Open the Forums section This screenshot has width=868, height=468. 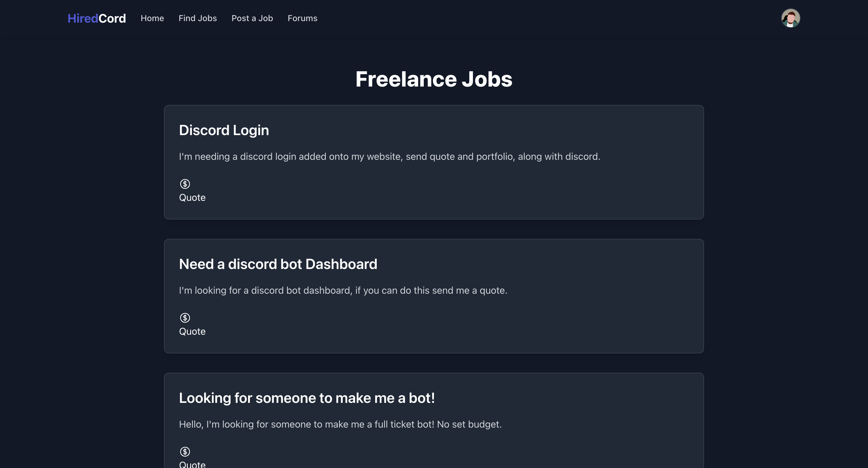302,18
